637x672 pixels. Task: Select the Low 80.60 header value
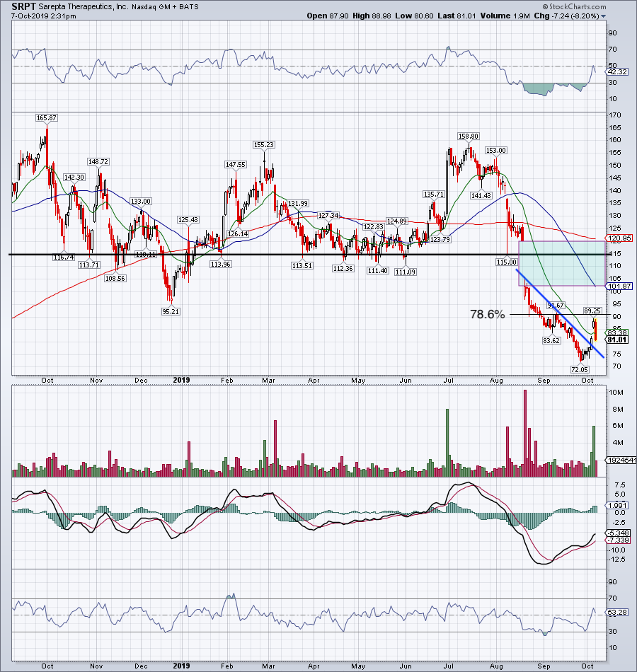[x=414, y=16]
